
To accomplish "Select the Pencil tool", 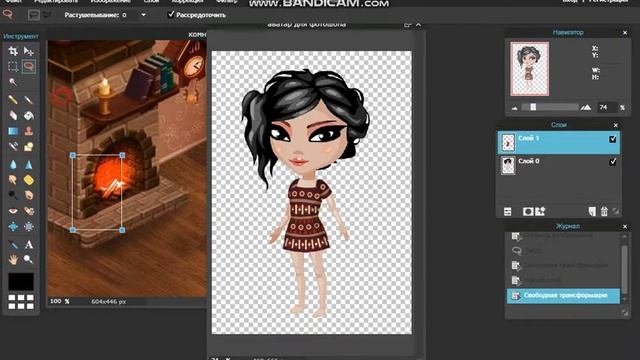I will tap(13, 100).
